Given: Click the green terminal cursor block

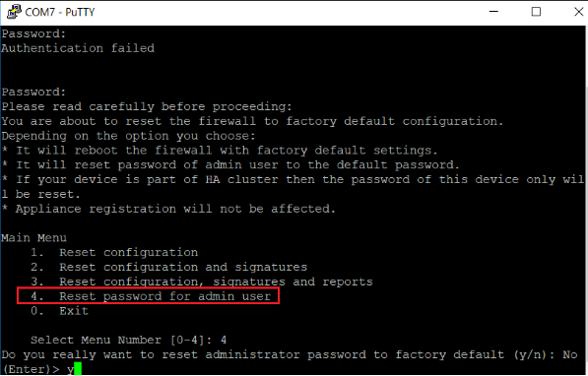Looking at the screenshot, I should point(78,369).
